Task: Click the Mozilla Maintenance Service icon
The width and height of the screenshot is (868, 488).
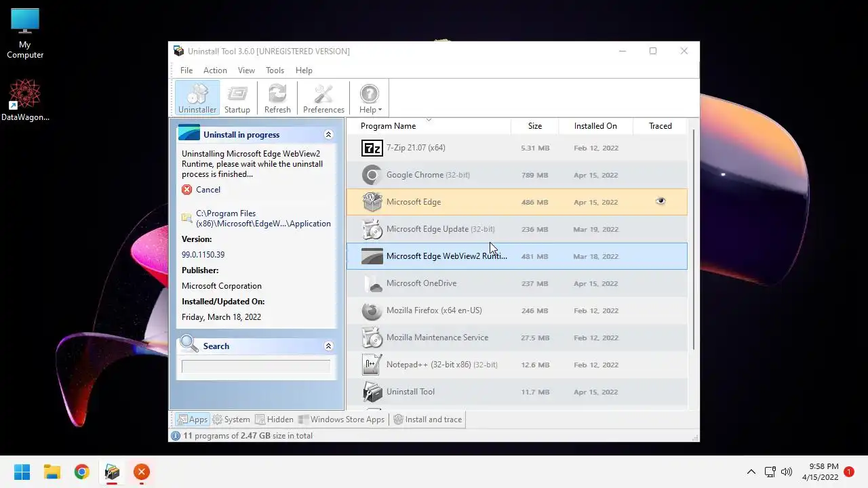Action: pos(372,338)
